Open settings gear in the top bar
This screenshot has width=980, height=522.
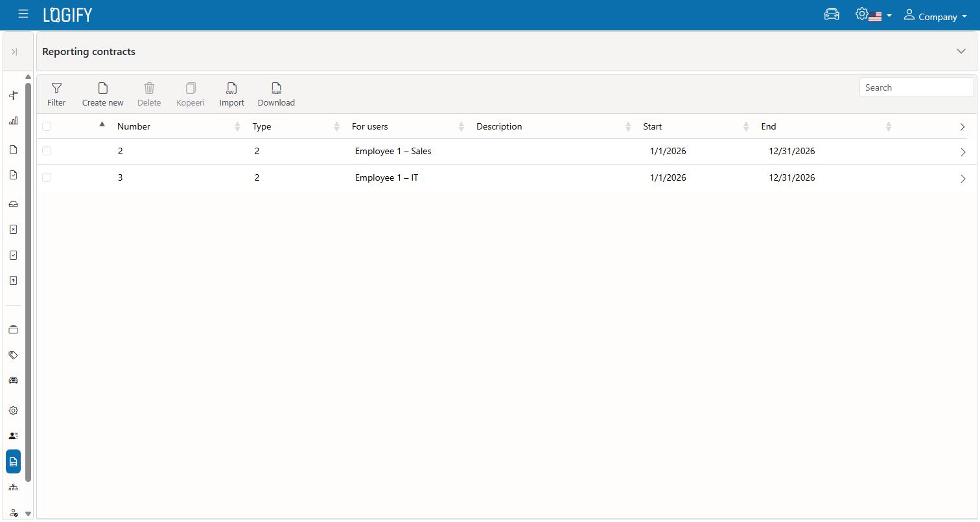(x=861, y=14)
